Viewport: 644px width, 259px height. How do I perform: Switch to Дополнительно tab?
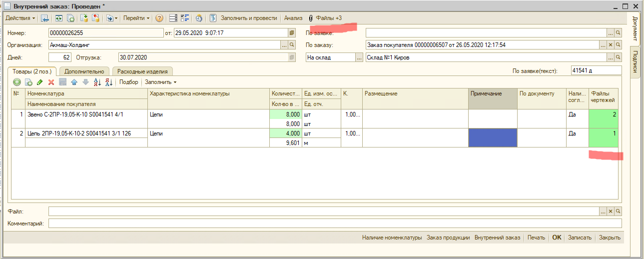tap(84, 71)
